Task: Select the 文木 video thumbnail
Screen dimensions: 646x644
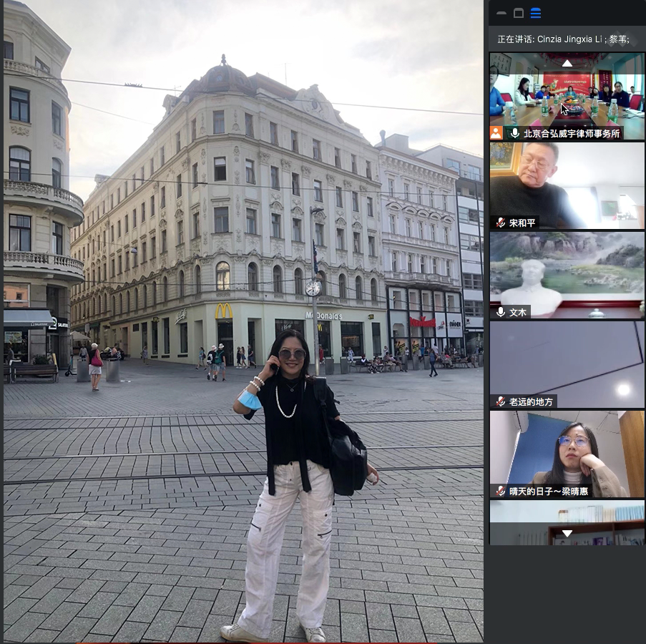Action: click(x=567, y=275)
